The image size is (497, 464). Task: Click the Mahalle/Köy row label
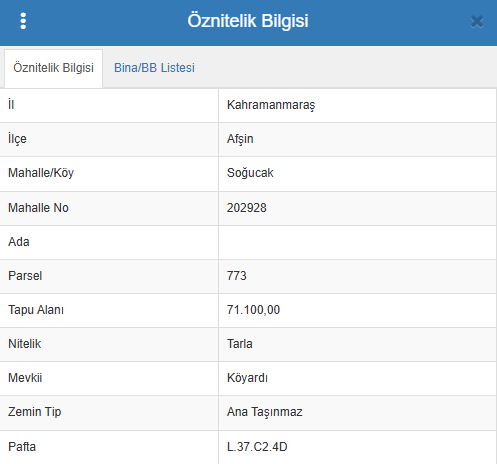click(x=41, y=173)
